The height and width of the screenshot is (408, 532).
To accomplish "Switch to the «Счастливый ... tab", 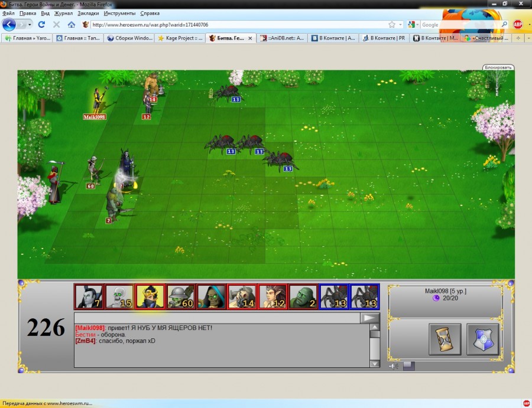I will 486,38.
